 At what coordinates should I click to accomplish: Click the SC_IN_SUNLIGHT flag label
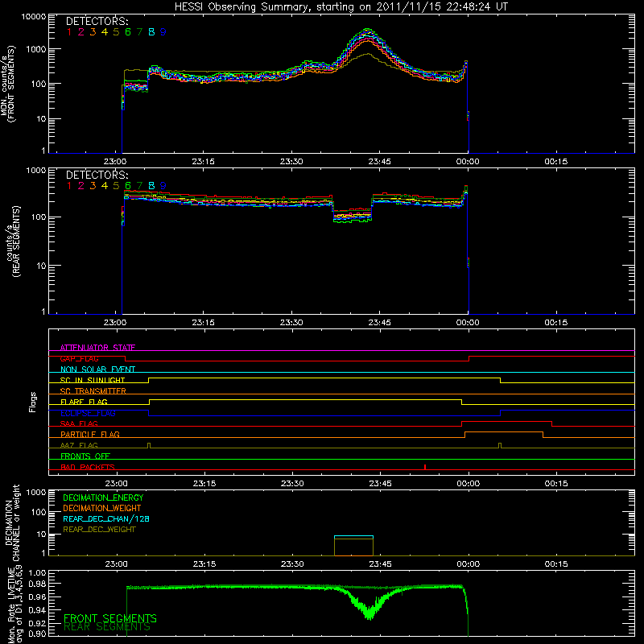(93, 380)
